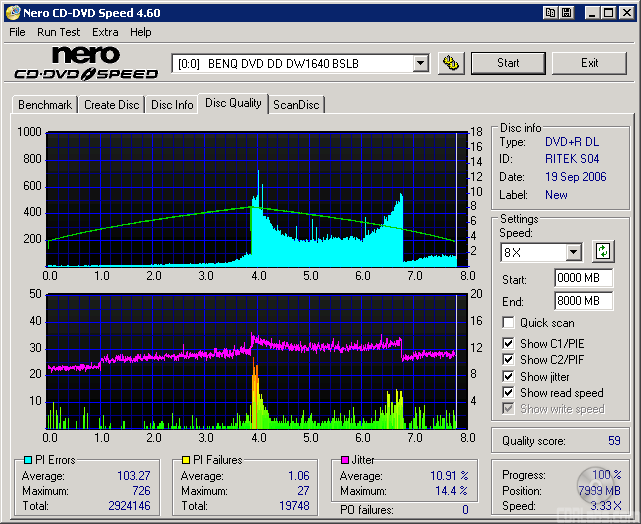Open the drive options icon beside drive selector
The width and height of the screenshot is (641, 524).
[x=452, y=63]
